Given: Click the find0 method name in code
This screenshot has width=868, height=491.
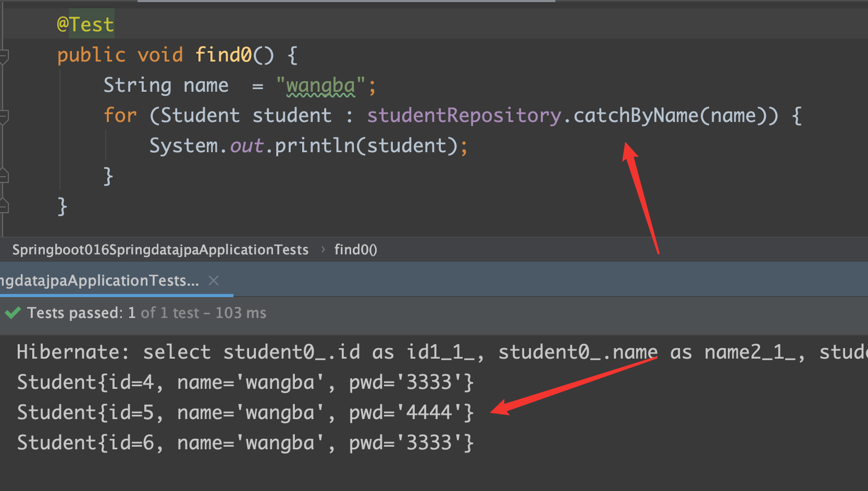Looking at the screenshot, I should pyautogui.click(x=223, y=55).
